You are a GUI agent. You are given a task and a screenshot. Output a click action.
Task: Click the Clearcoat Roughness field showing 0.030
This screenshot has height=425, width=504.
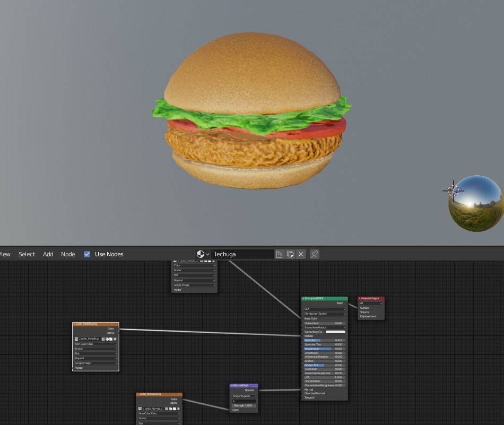pos(324,373)
